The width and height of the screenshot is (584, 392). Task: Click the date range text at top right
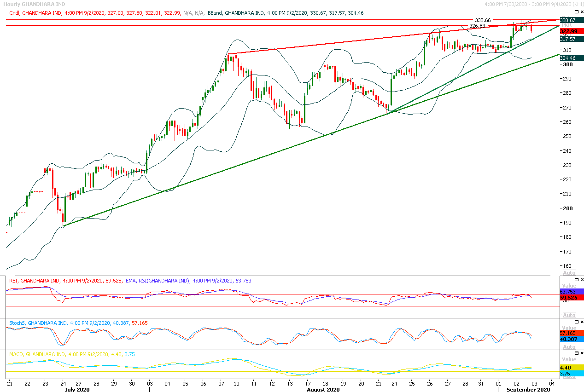click(x=534, y=4)
